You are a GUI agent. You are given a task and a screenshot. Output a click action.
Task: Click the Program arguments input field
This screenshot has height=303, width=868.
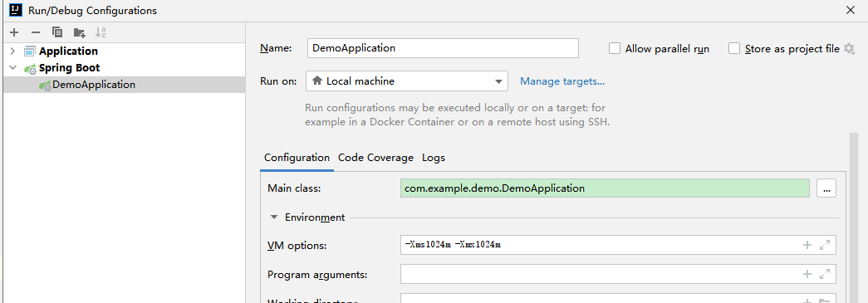618,274
